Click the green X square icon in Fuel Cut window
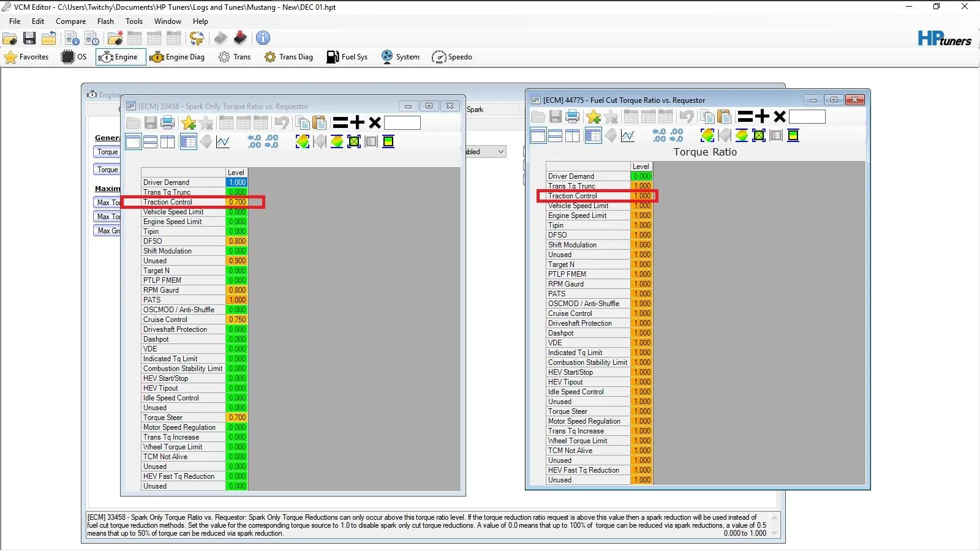The width and height of the screenshot is (980, 551). pos(759,136)
